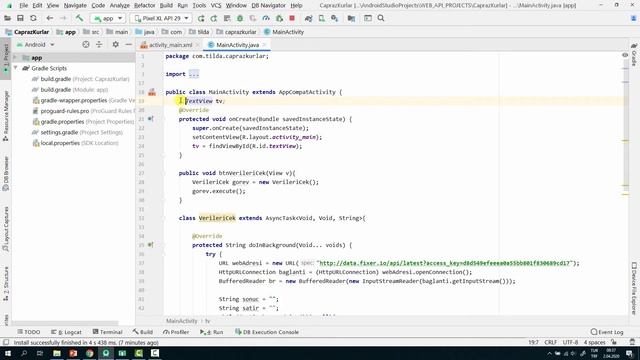Open the Terminal tool window
Screen dimensions: 640x360
coord(107,332)
